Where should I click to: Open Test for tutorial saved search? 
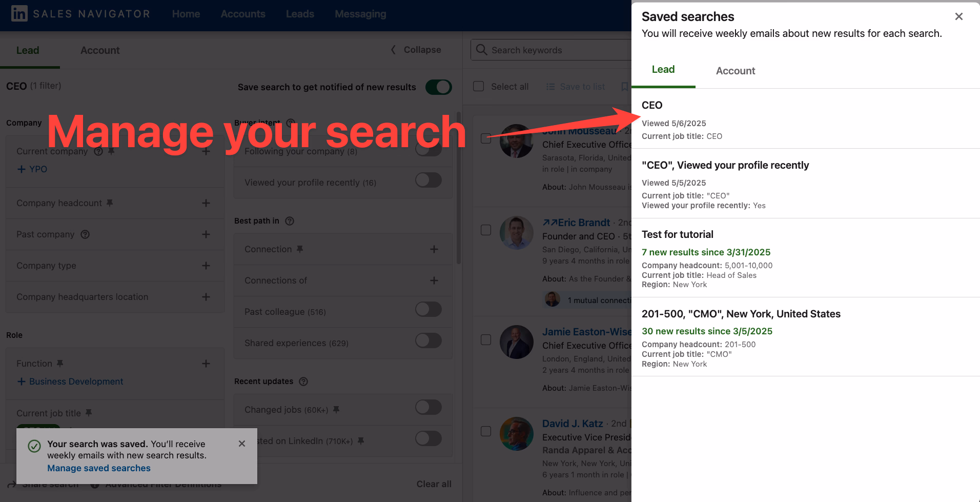click(x=678, y=234)
